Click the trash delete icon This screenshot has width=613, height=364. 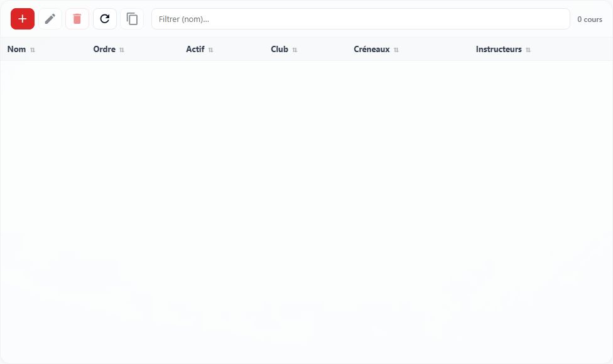click(x=77, y=19)
